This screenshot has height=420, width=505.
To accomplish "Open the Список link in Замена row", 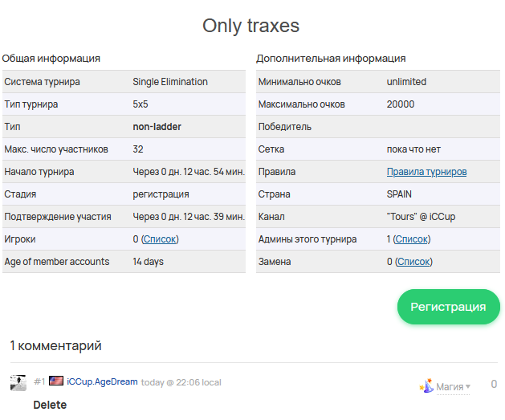I will coord(413,262).
